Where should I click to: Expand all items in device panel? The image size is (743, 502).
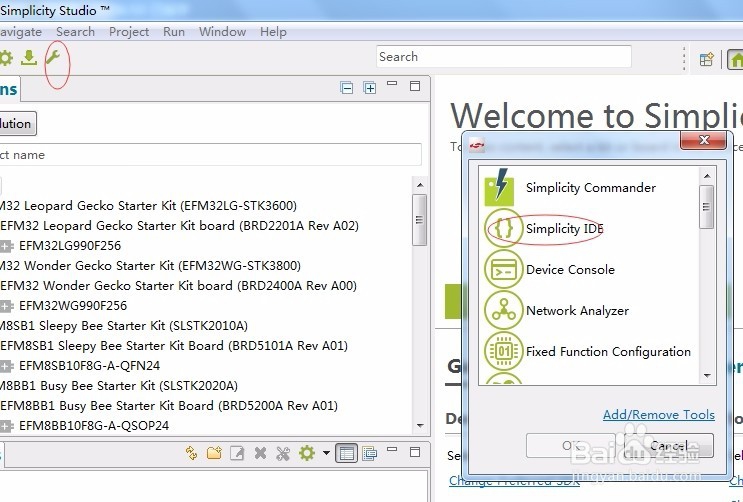tap(370, 88)
